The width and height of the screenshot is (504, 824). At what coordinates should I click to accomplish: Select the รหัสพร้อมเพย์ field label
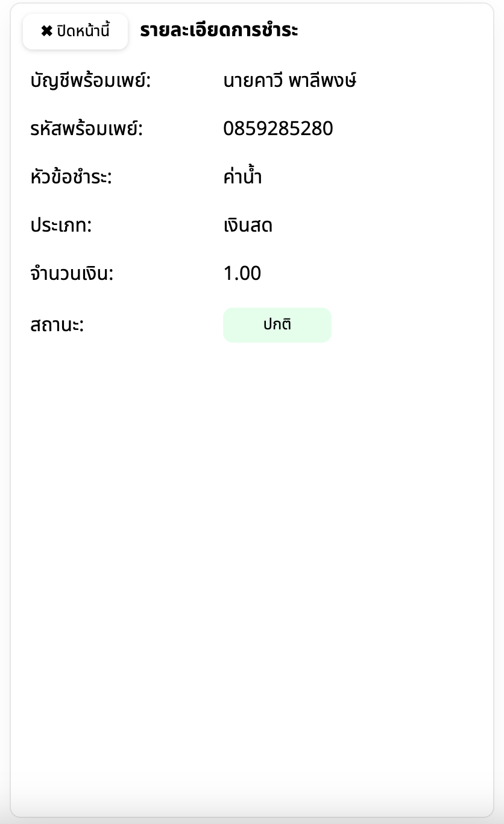[86, 129]
